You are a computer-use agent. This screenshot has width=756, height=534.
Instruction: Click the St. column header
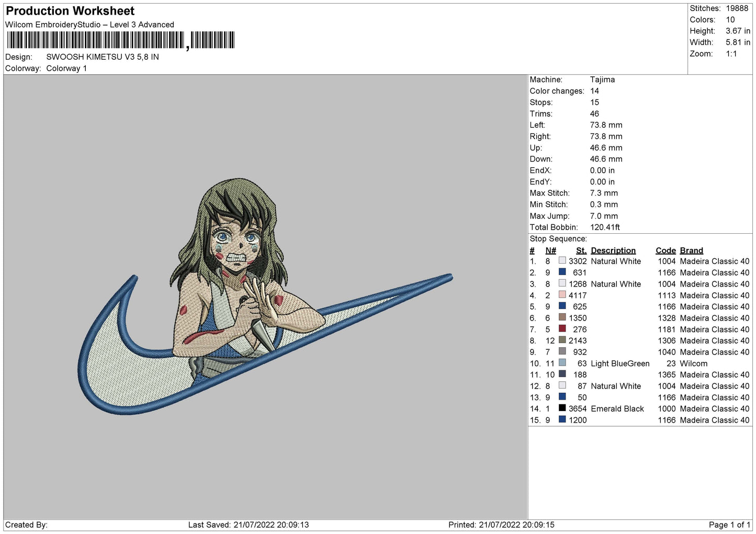click(x=581, y=251)
